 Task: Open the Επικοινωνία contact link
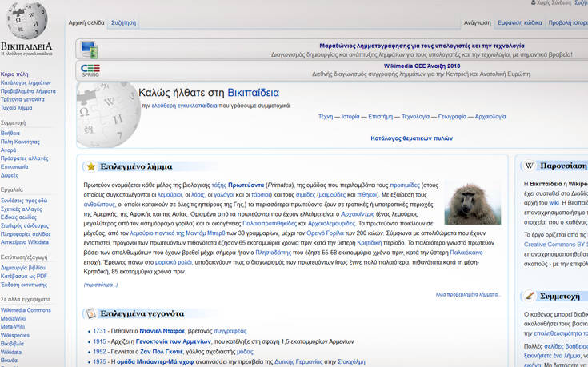pyautogui.click(x=14, y=166)
